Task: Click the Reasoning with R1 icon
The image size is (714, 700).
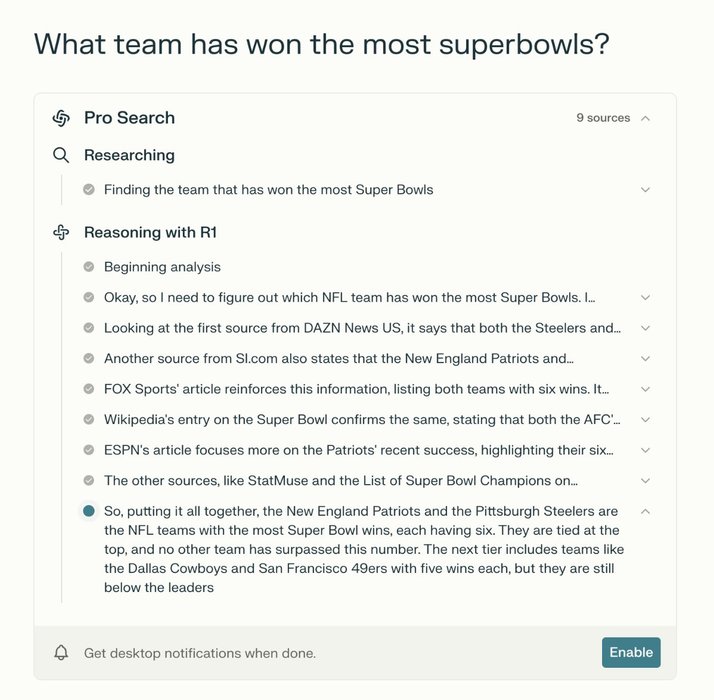Action: click(x=61, y=233)
